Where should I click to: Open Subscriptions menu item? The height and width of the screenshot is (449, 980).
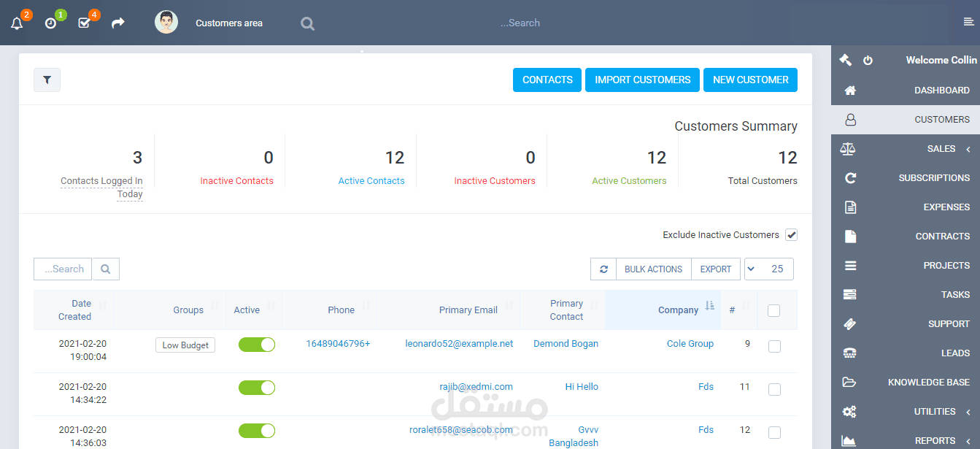[x=906, y=178]
